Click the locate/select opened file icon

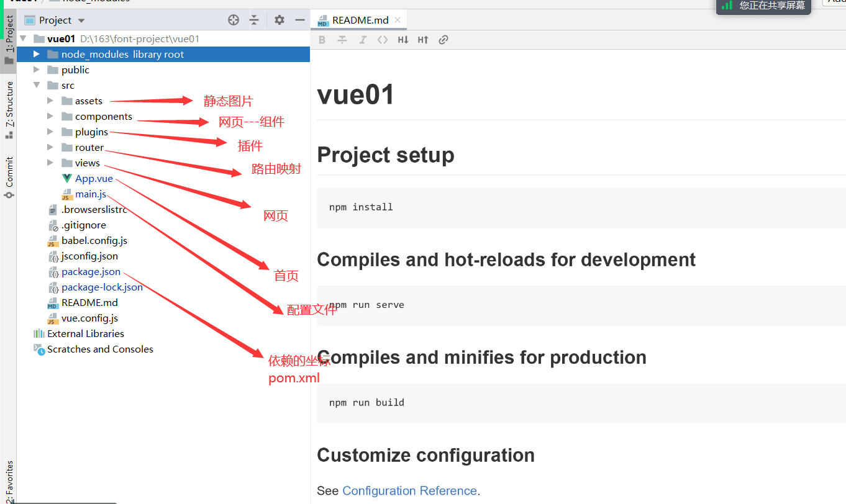[x=234, y=20]
